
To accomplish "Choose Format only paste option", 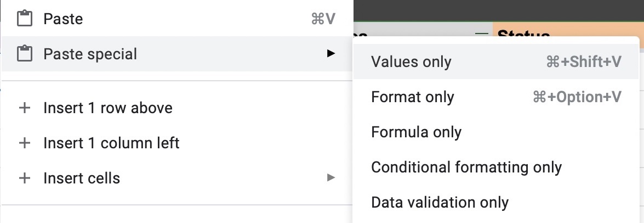I will [412, 97].
